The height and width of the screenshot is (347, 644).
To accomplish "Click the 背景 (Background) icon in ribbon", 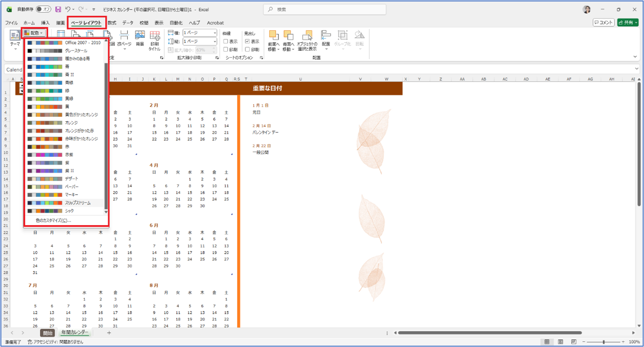I will [140, 38].
